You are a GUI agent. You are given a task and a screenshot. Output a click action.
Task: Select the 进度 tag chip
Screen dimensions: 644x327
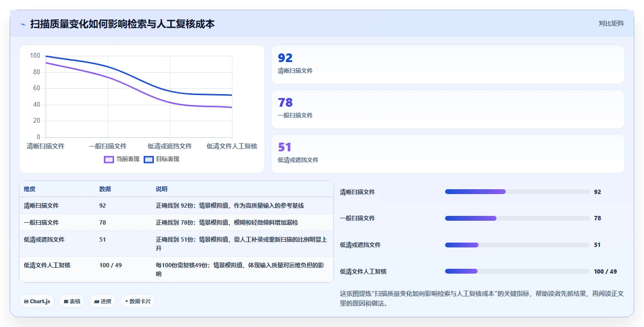[102, 301]
